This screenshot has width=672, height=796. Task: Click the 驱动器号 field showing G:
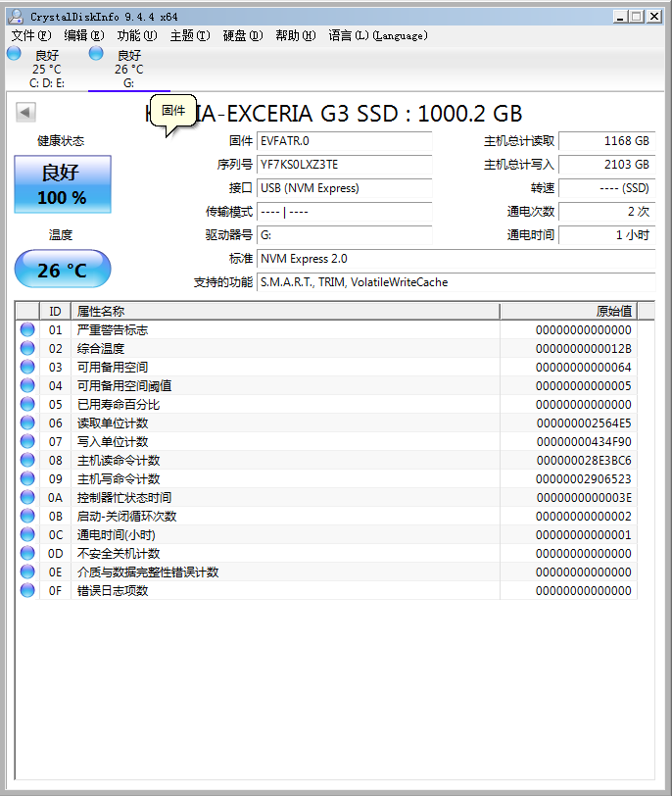coord(345,235)
